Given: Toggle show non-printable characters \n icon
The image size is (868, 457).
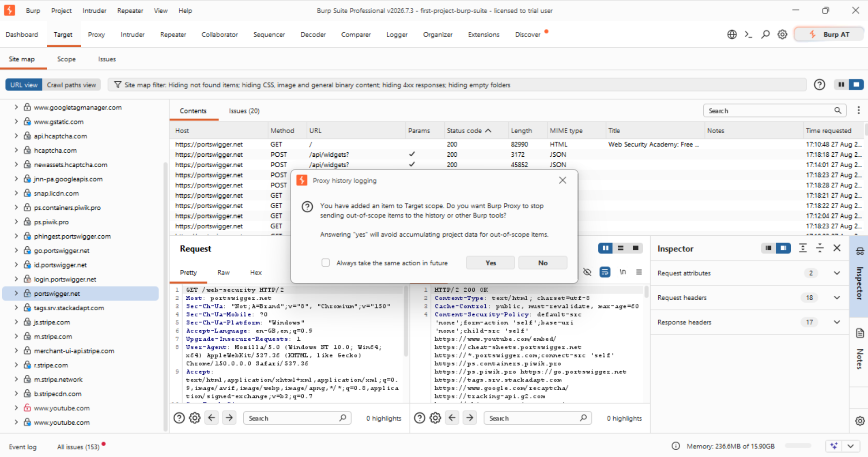Looking at the screenshot, I should point(622,272).
